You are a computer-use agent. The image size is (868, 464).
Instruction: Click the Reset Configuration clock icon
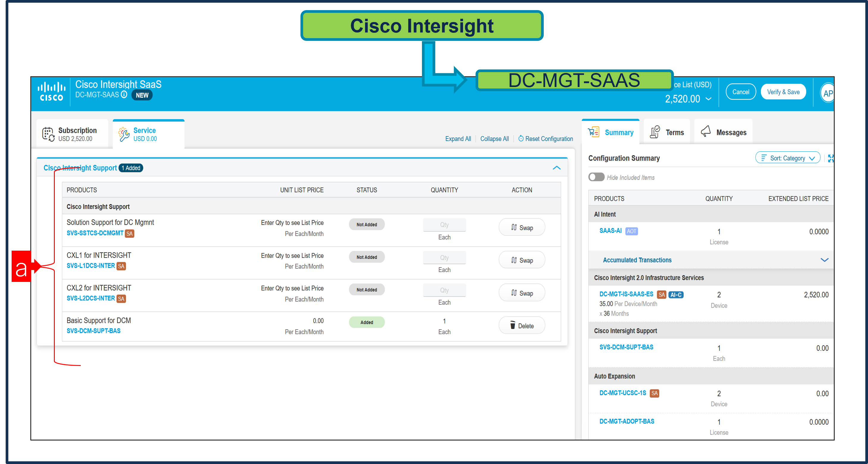[x=521, y=139]
